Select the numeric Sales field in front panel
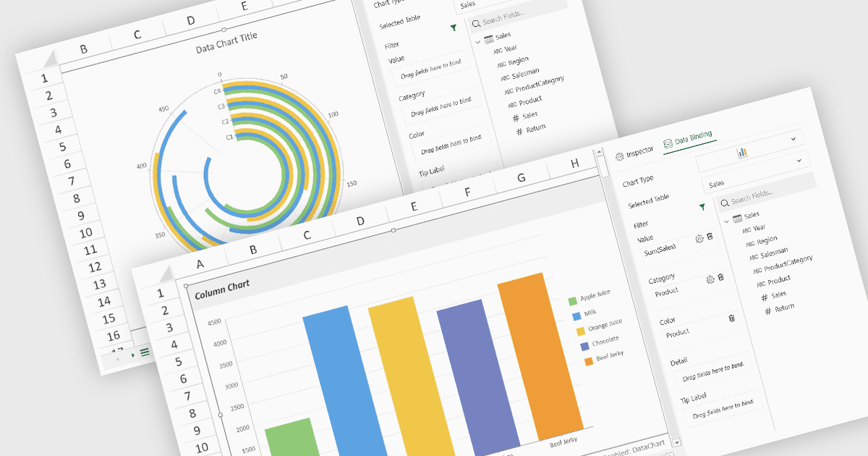This screenshot has width=868, height=456. click(x=775, y=295)
